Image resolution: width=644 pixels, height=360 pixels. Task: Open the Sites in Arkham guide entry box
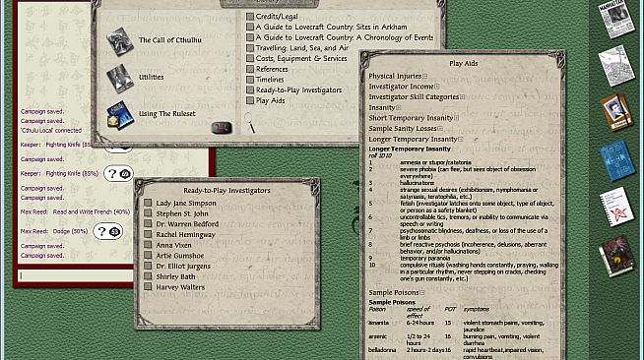250,27
